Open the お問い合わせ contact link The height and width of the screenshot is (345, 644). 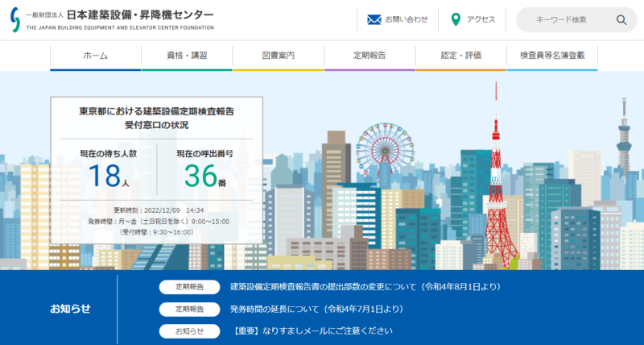click(398, 19)
